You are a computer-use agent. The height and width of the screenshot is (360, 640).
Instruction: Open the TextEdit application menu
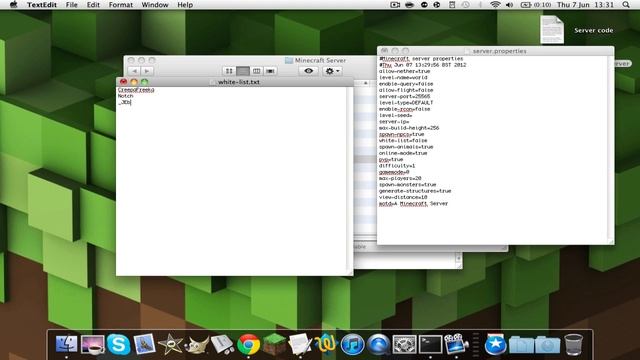42,5
